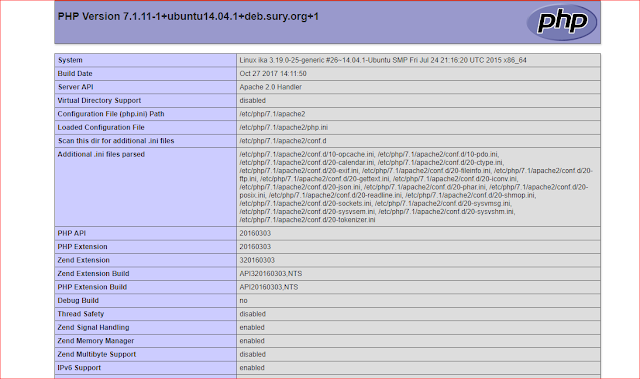This screenshot has width=640, height=379.
Task: Select the Zend Extension label
Action: [84, 260]
